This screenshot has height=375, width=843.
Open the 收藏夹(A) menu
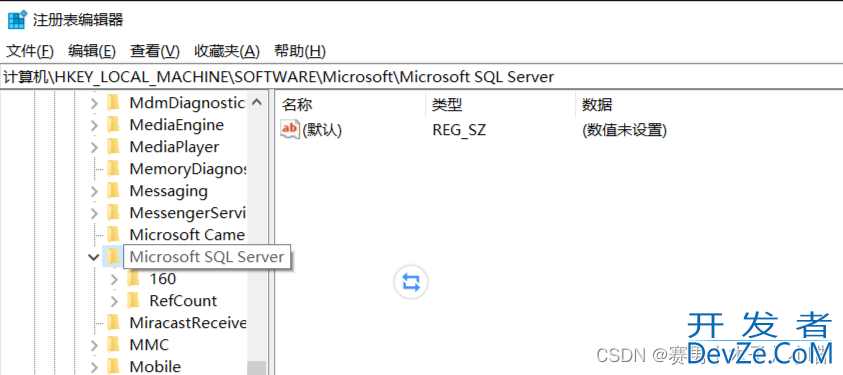[227, 52]
